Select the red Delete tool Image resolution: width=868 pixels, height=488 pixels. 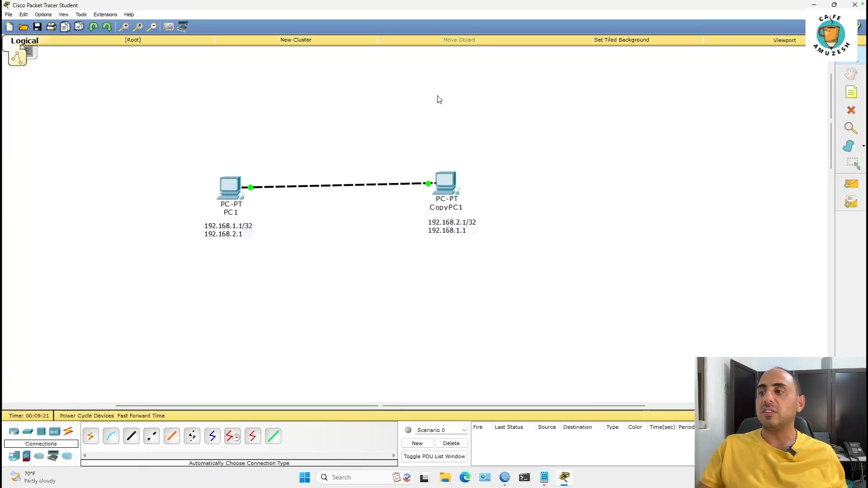[851, 110]
